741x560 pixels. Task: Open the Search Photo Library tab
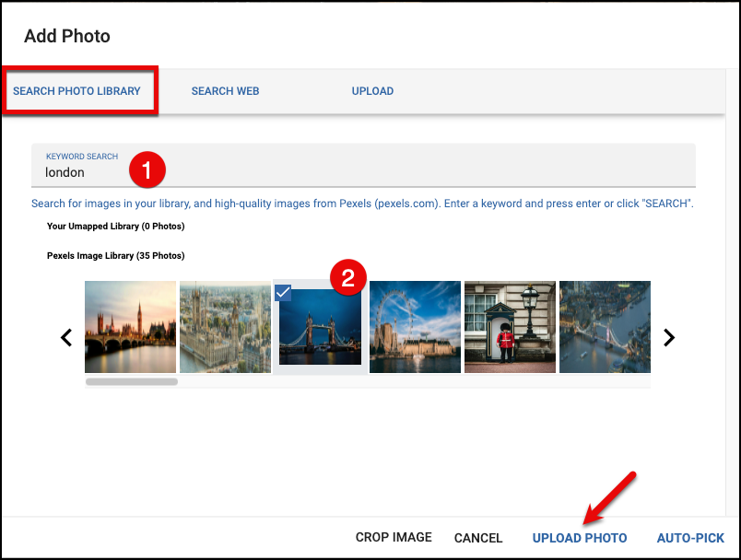76,90
